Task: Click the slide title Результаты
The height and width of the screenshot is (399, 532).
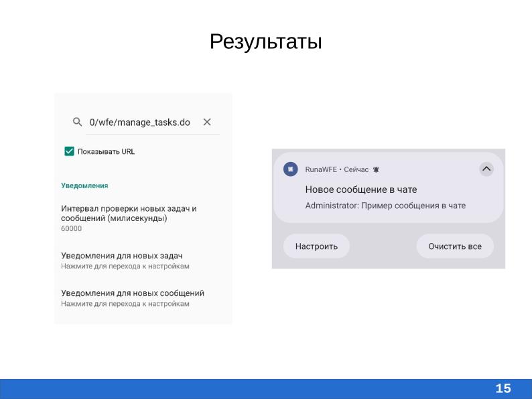Action: pyautogui.click(x=265, y=42)
